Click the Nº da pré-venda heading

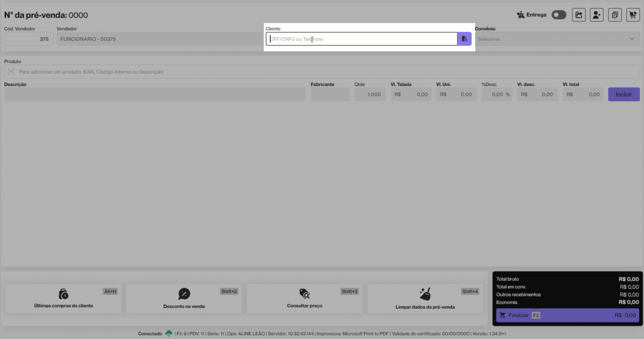pos(46,15)
